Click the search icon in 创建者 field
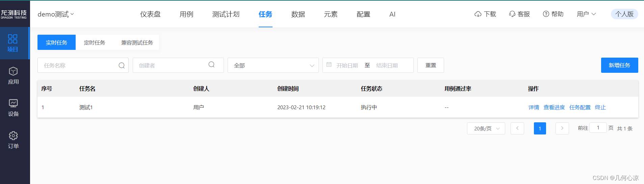644x184 pixels. point(211,65)
